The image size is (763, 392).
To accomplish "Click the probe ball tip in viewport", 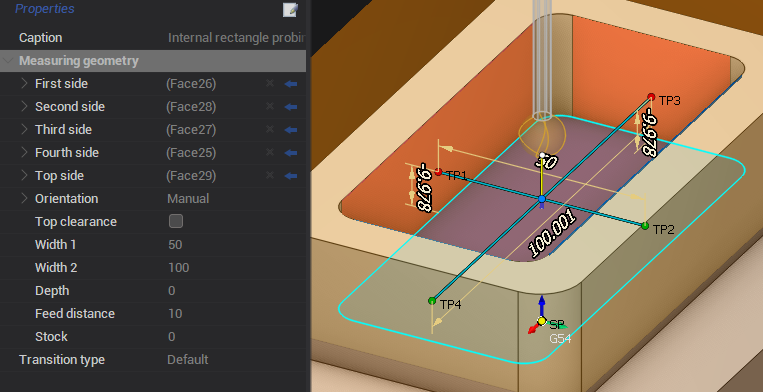I will [542, 135].
